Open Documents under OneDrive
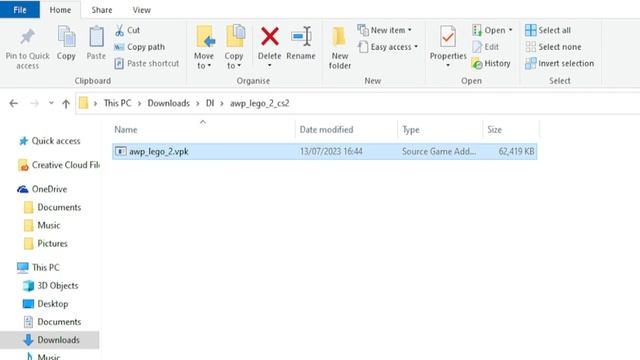The image size is (640, 360). click(52, 207)
